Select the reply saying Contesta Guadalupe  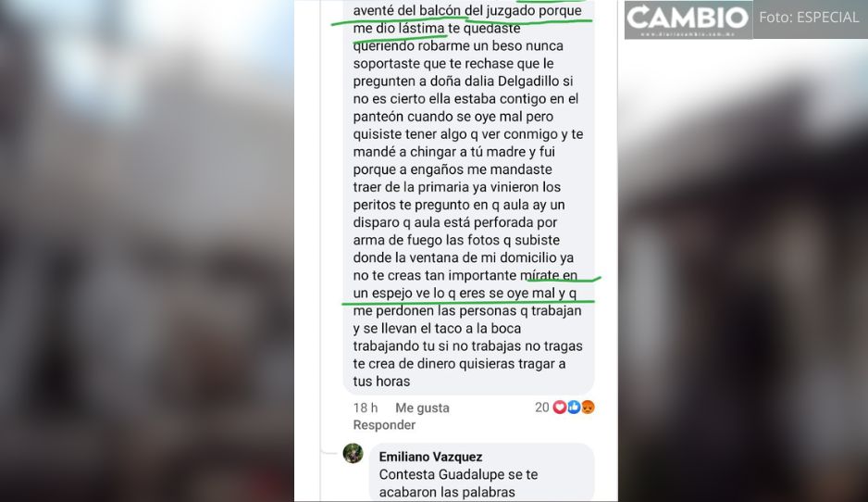pos(481,472)
